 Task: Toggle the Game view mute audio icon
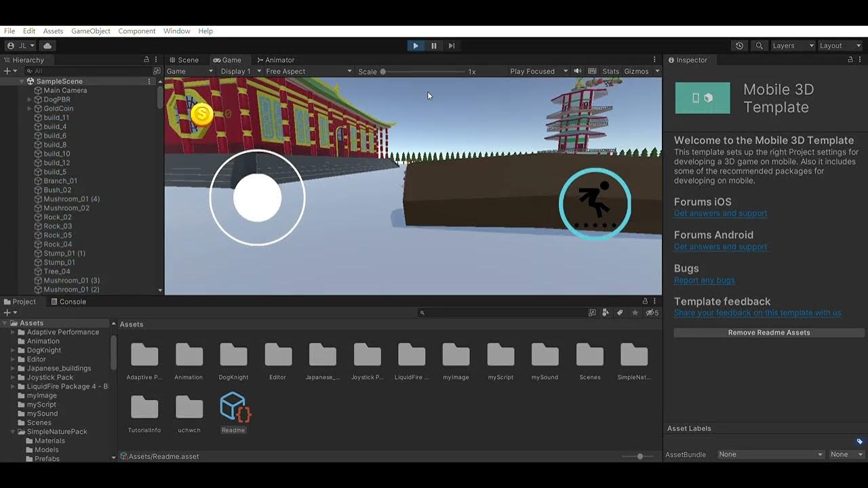click(x=578, y=71)
